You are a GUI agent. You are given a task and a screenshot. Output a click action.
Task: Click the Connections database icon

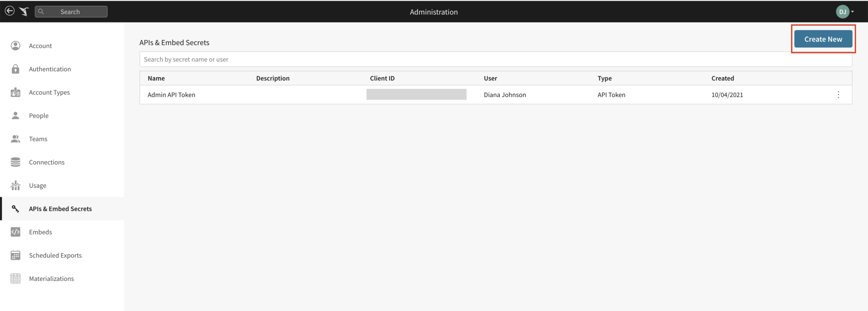(x=16, y=162)
